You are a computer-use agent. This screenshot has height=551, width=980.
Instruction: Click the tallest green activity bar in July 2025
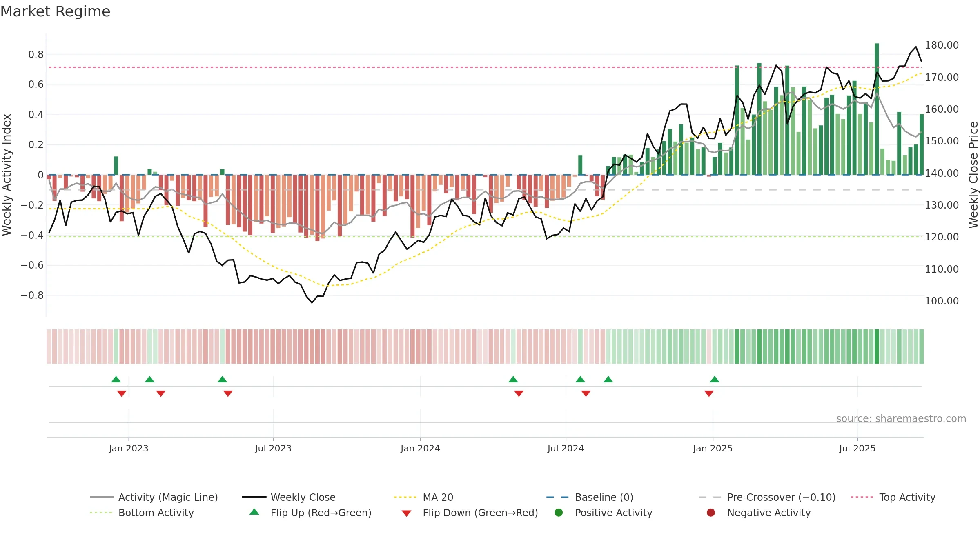877,109
